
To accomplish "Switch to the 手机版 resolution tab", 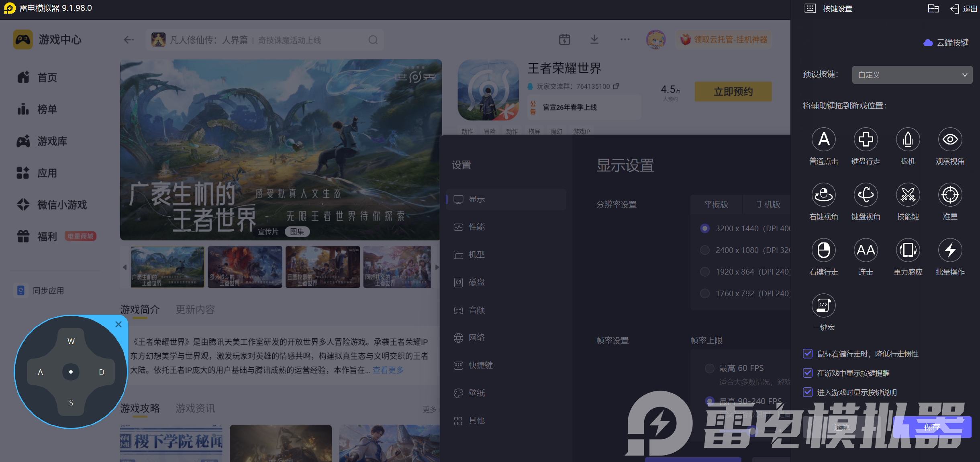I will click(x=768, y=204).
